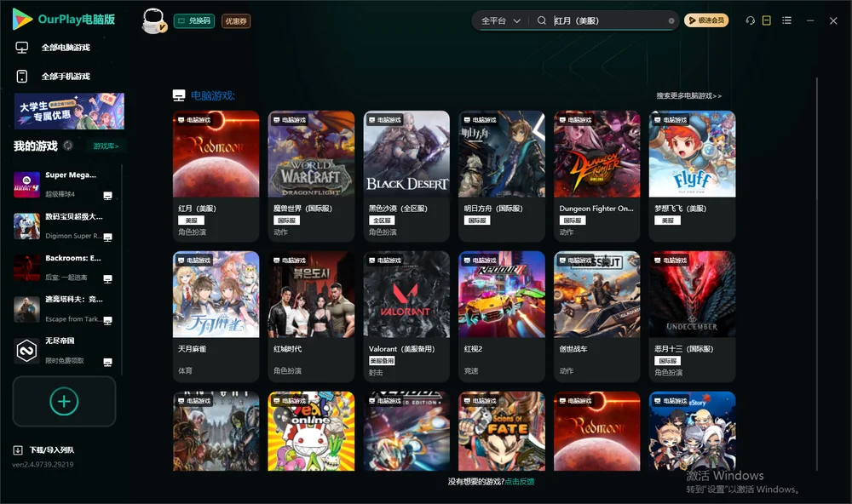Click the 美服备用 tag on Valorant card

pyautogui.click(x=382, y=361)
